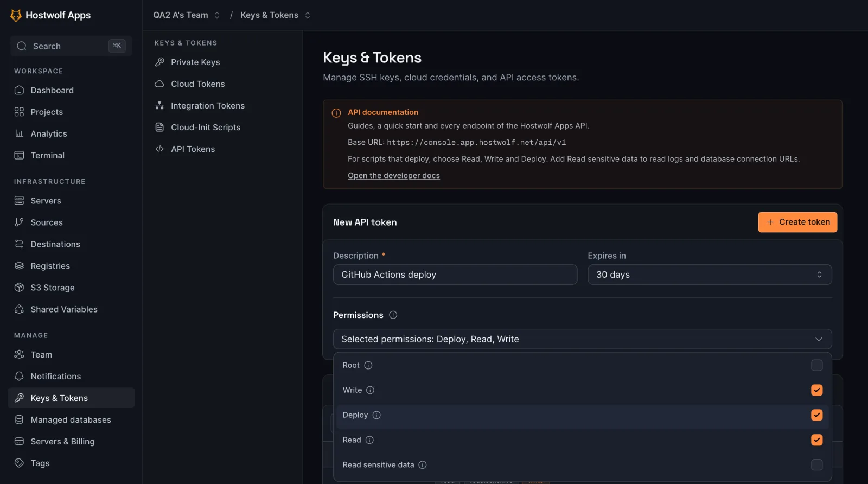The image size is (868, 484).
Task: Click the Servers icon in sidebar
Action: point(19,201)
